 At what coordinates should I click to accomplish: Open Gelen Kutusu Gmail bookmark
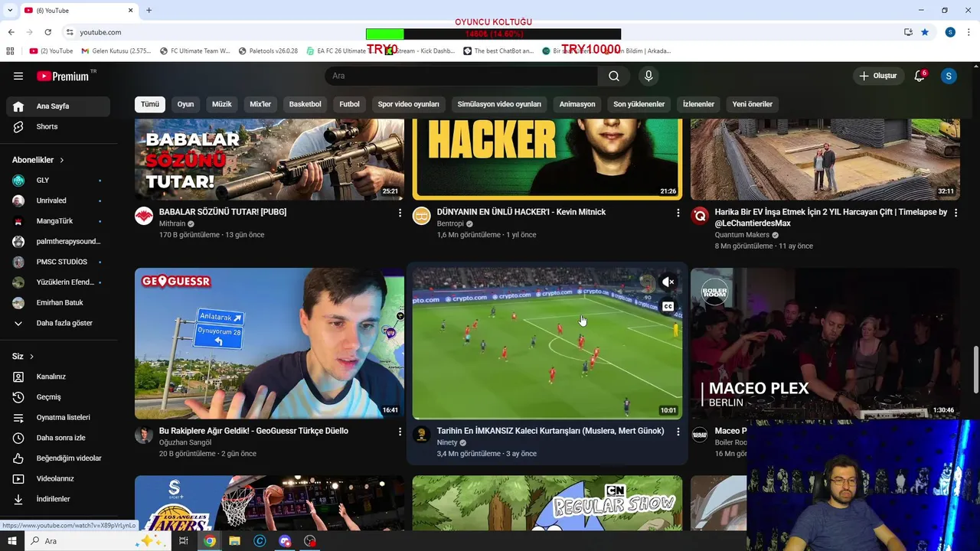116,51
